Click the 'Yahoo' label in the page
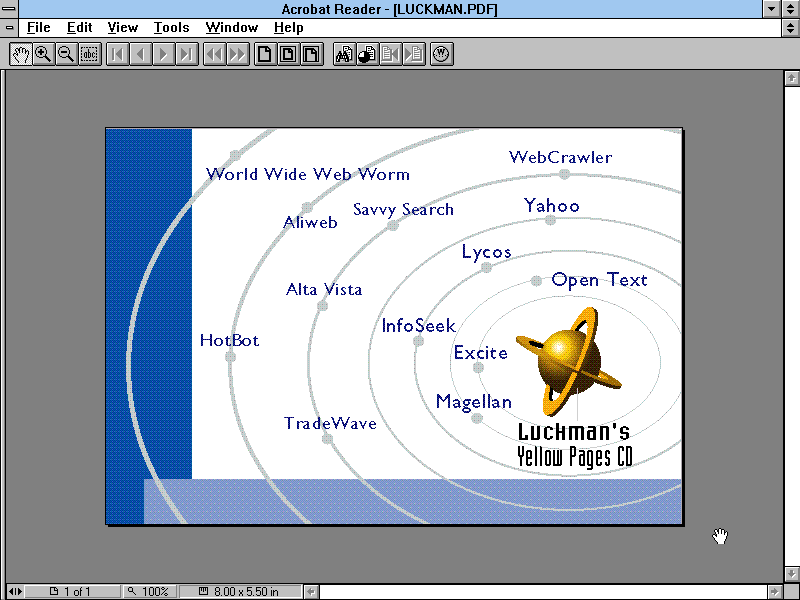 click(x=552, y=206)
